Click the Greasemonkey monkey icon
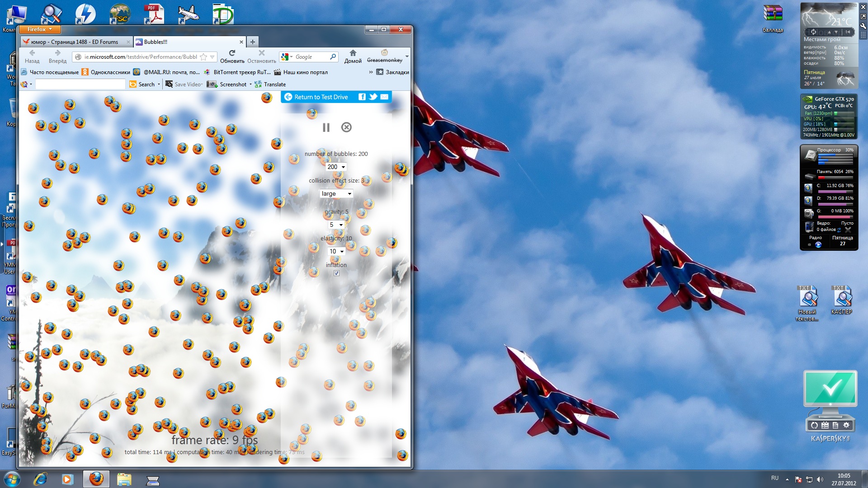Image resolution: width=868 pixels, height=488 pixels. [x=384, y=52]
